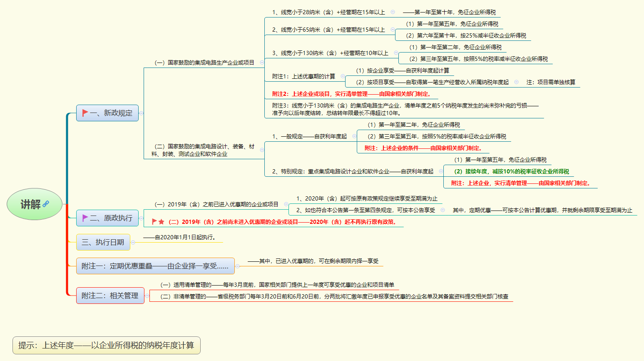Screen dimensions: 644x361
Task: Collapse the 1、线宽小于28纳米 node
Action: tap(393, 12)
